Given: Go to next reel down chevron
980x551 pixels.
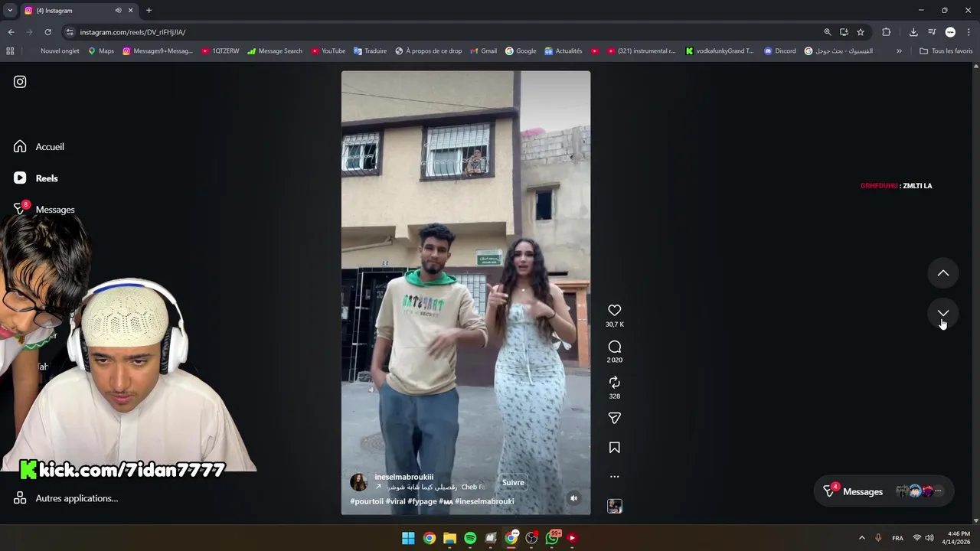Looking at the screenshot, I should click(943, 313).
